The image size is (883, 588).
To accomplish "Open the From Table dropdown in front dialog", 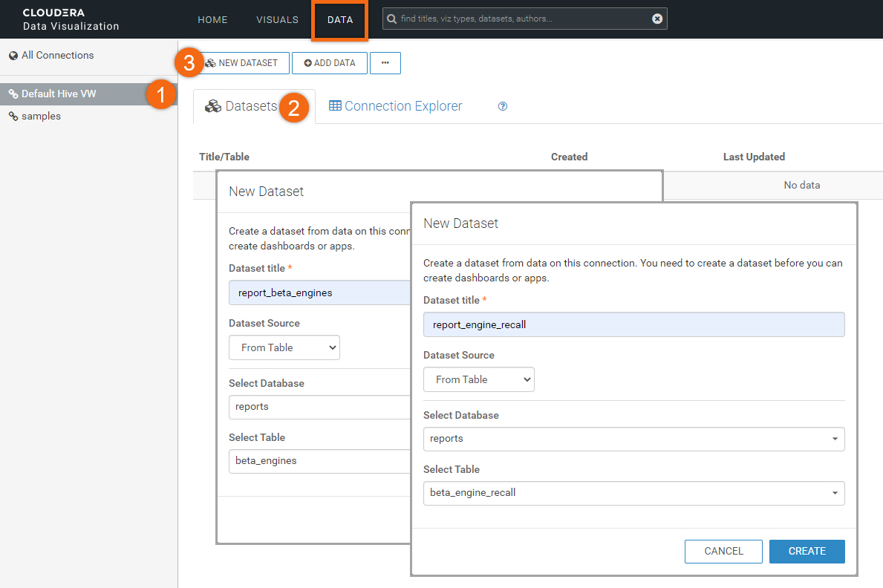I will click(479, 379).
